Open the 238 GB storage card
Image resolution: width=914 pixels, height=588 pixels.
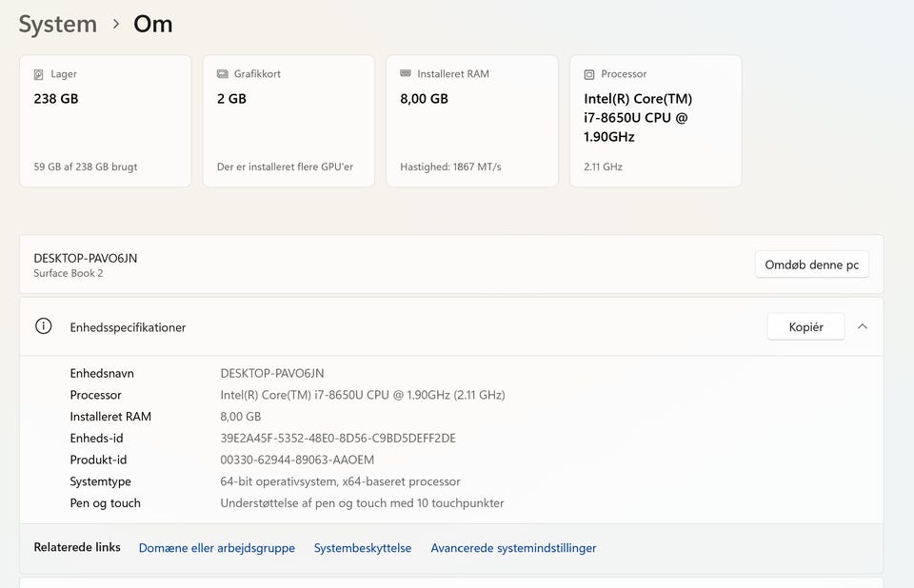tap(105, 121)
